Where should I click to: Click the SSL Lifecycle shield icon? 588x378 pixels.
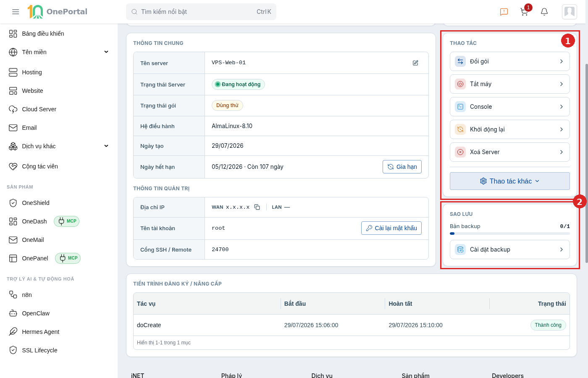(x=13, y=350)
